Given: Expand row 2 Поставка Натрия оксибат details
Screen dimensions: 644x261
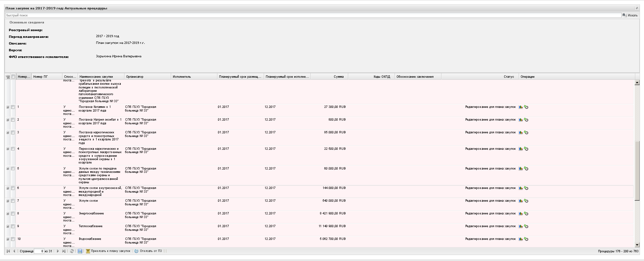Looking at the screenshot, I should pyautogui.click(x=8, y=120).
